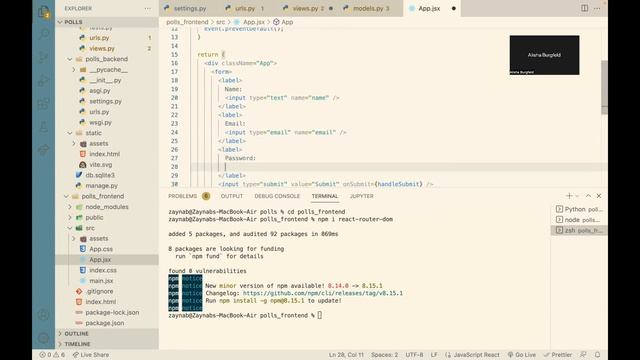The height and width of the screenshot is (360, 640).
Task: Click the editor vertical scrollbar
Action: click(x=604, y=87)
